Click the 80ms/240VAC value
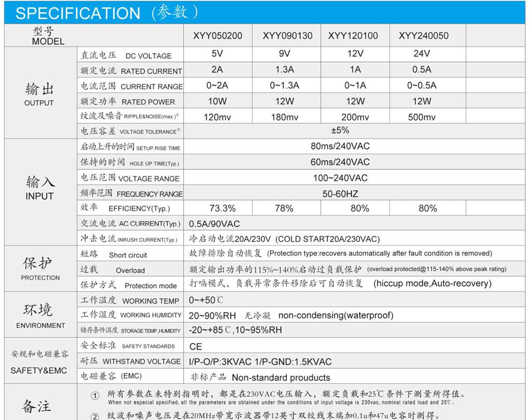Viewport: 530px width, 420px height. pyautogui.click(x=340, y=146)
